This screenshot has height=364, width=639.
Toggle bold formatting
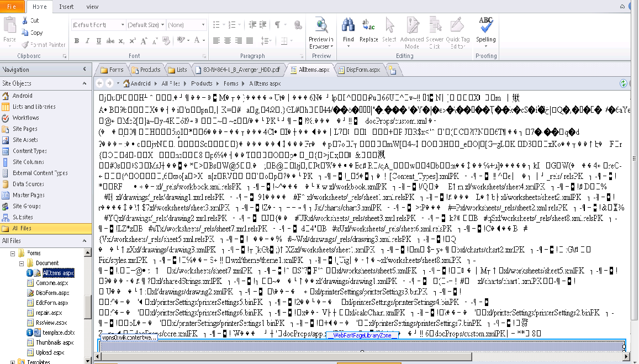(76, 41)
